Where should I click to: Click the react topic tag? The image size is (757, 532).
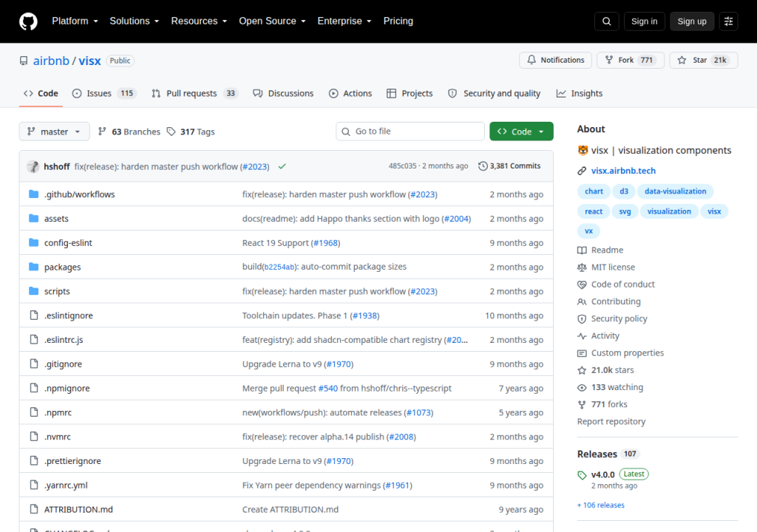click(594, 211)
